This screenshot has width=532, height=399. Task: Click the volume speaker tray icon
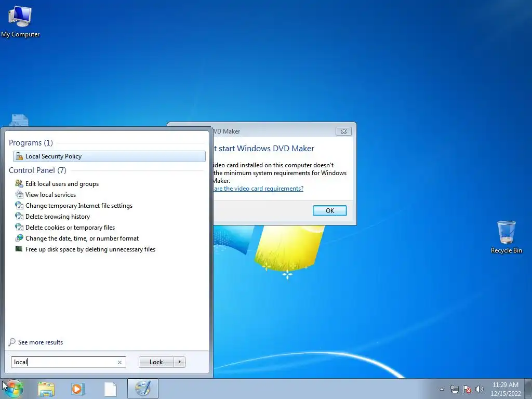point(479,389)
